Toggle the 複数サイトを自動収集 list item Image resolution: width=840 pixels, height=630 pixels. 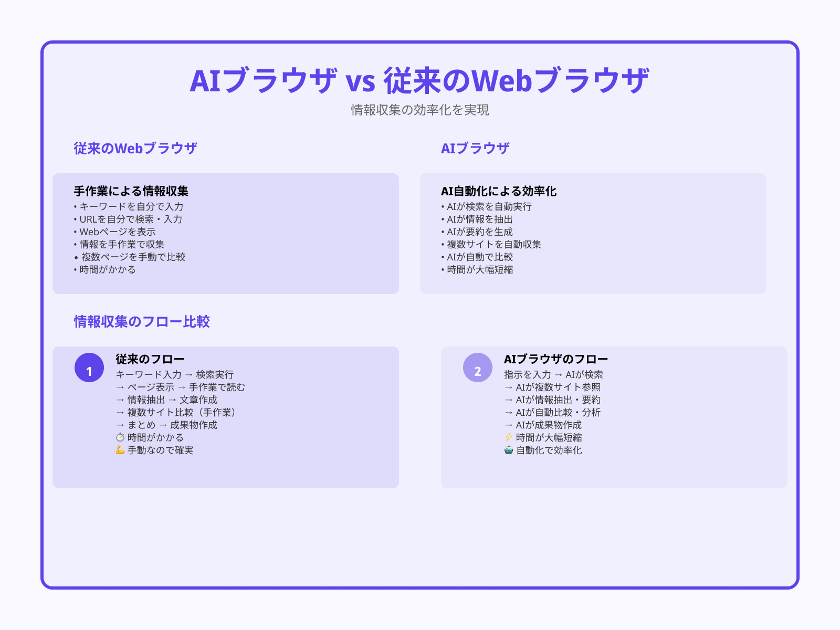click(492, 244)
